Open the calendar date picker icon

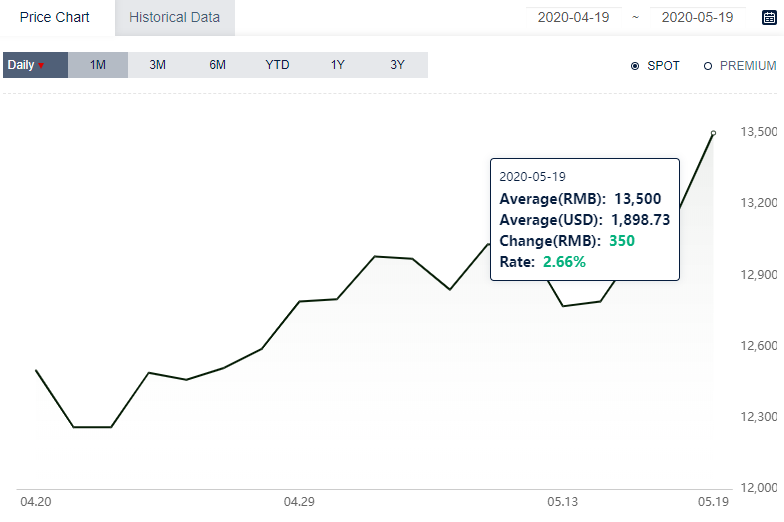click(769, 18)
